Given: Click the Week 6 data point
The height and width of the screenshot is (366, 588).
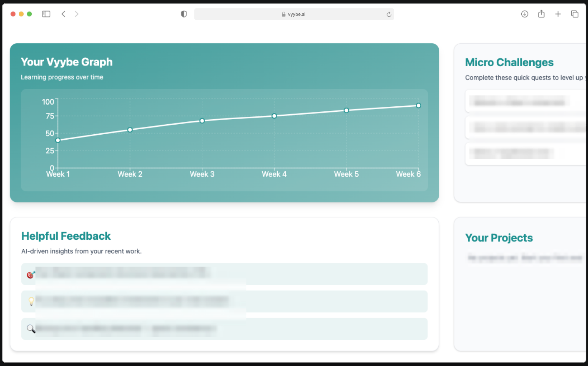Looking at the screenshot, I should click(x=418, y=105).
